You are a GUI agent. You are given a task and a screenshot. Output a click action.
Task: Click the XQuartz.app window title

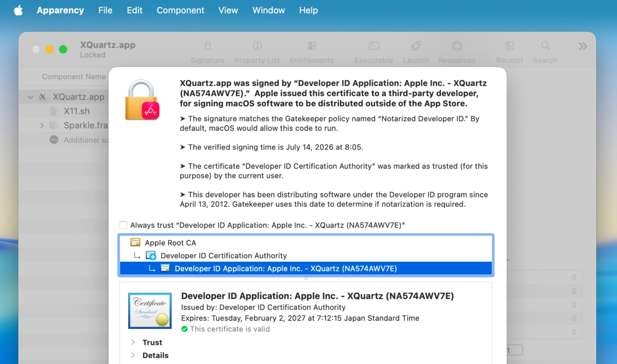107,45
